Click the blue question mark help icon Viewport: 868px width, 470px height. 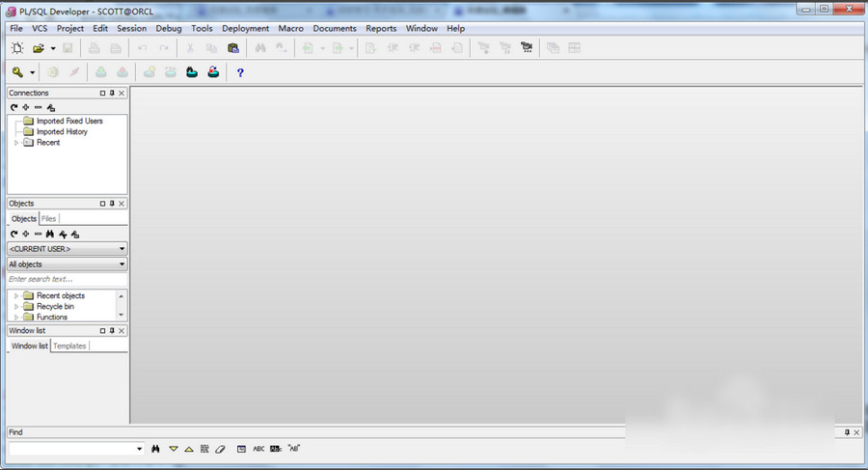coord(240,72)
